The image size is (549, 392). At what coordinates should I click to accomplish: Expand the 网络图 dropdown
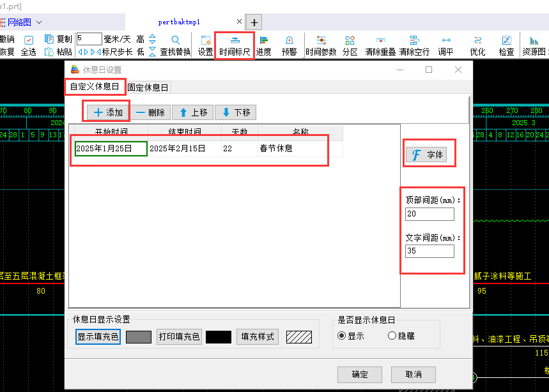pos(39,22)
